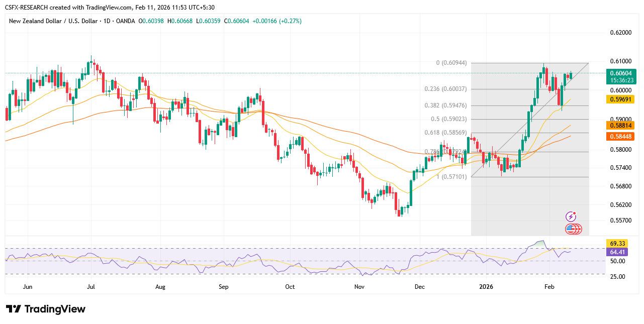Select the Fibonacci 0.236 (0.60037) level label

pos(446,89)
